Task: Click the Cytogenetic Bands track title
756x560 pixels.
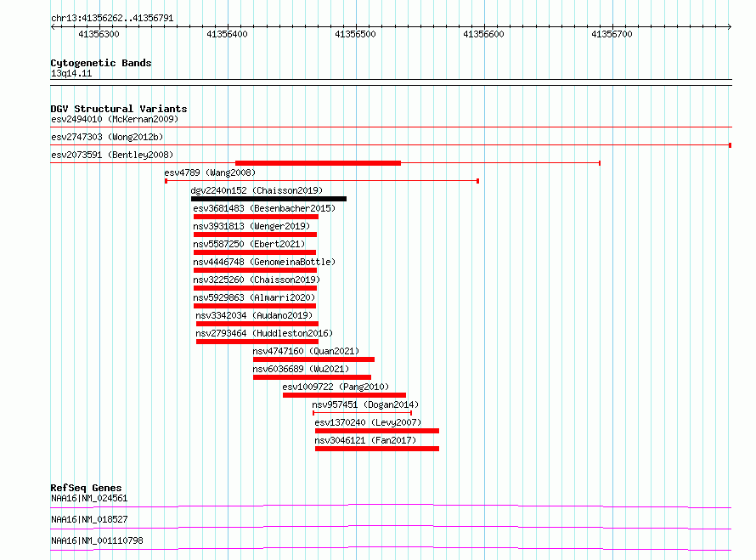Action: coord(101,63)
